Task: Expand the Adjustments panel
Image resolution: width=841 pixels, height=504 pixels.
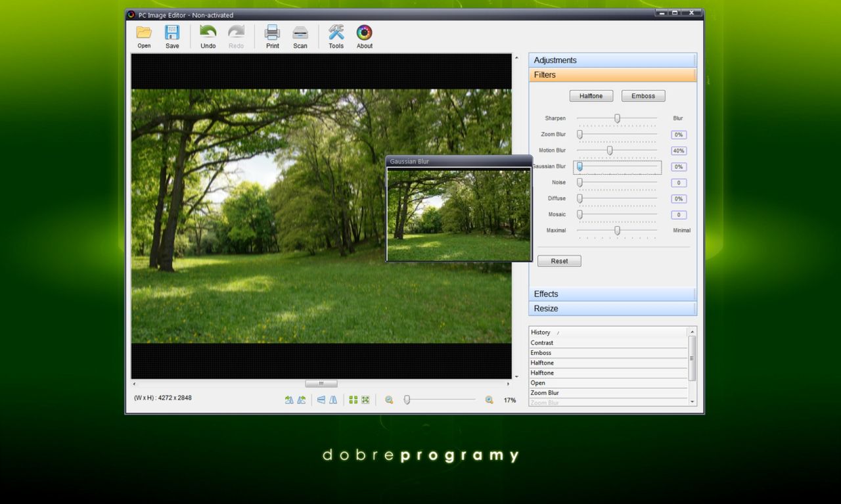Action: pyautogui.click(x=612, y=60)
